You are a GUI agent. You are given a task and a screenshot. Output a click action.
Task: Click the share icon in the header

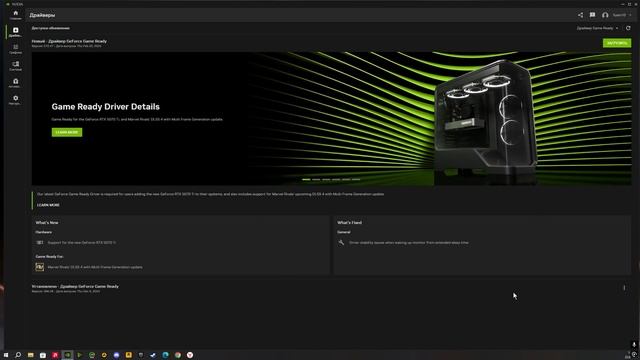tap(580, 15)
